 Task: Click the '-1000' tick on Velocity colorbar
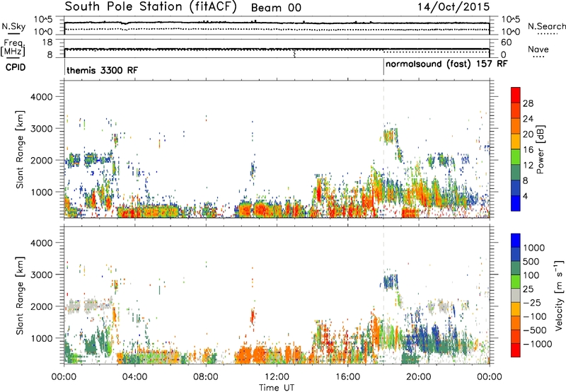tap(538, 344)
